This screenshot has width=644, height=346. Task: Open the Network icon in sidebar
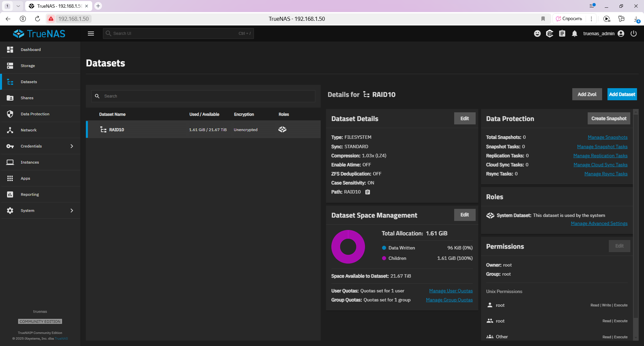coord(10,130)
